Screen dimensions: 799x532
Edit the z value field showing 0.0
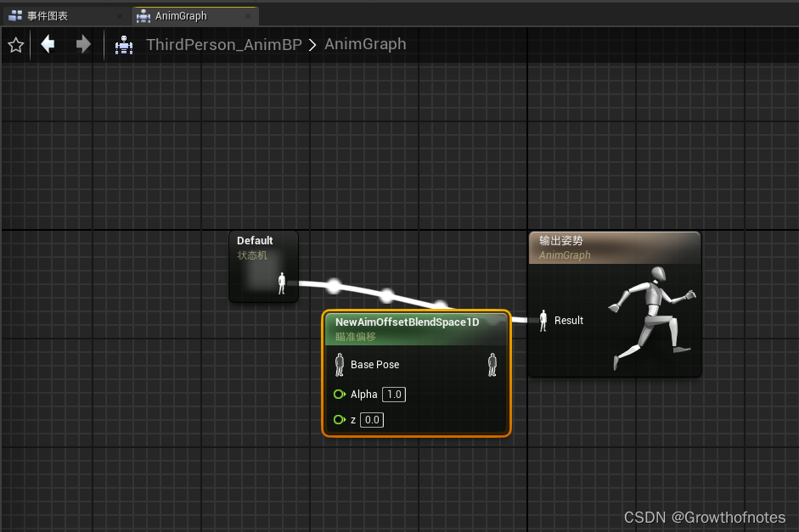pos(371,419)
